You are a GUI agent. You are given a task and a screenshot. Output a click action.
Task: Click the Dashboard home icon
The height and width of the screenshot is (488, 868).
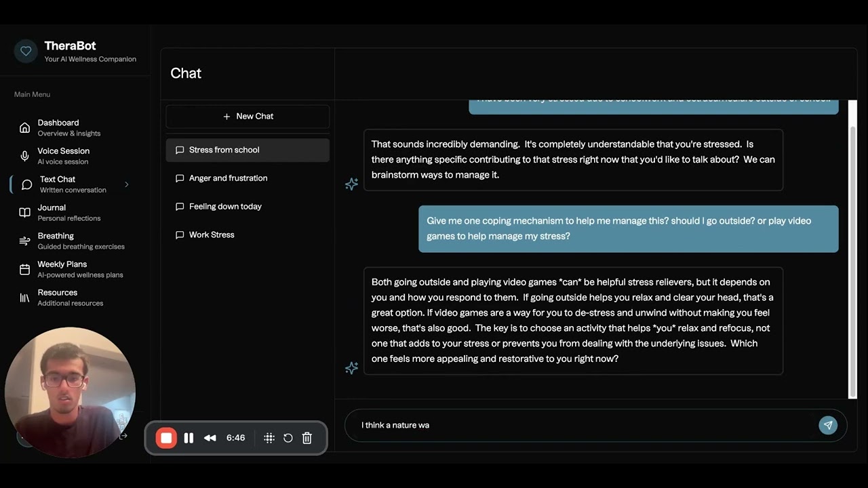click(24, 127)
